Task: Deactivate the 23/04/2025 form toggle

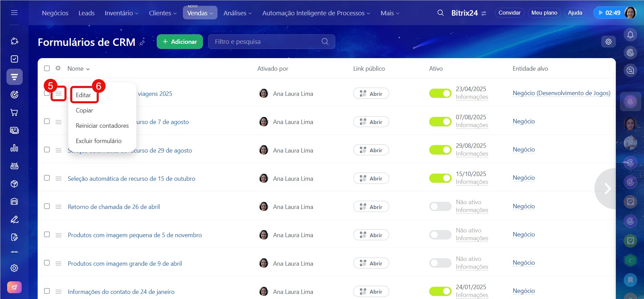Action: 440,93
